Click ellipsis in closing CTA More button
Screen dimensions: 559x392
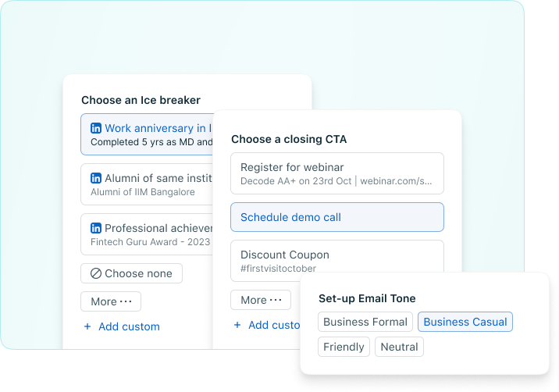(x=276, y=300)
